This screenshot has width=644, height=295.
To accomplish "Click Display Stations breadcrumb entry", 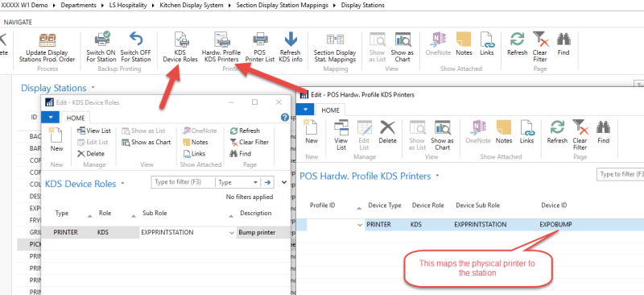I will coord(363,6).
